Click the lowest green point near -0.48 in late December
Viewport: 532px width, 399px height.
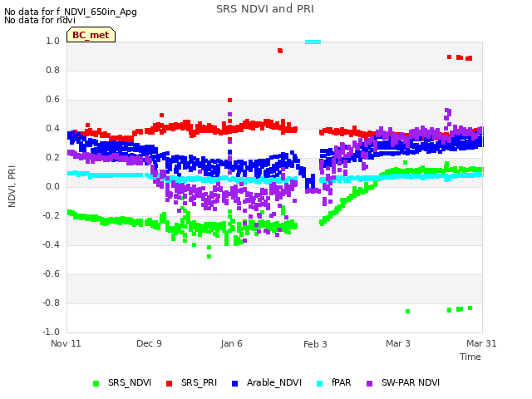[x=209, y=257]
